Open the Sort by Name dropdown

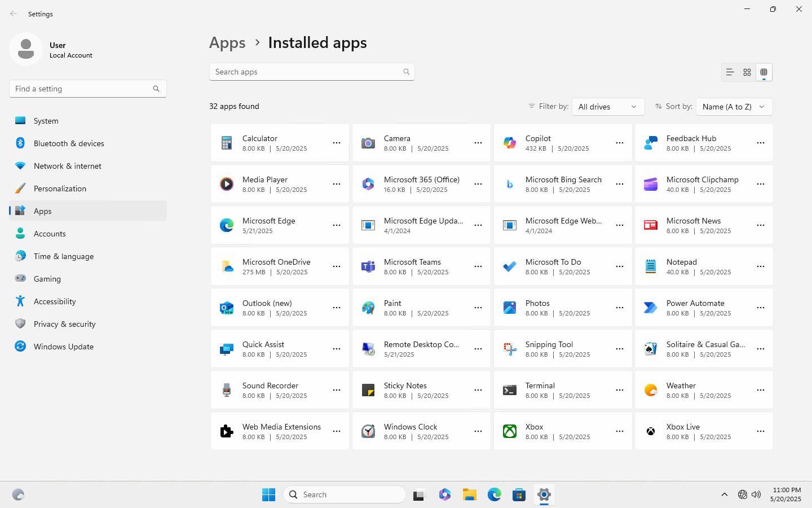734,107
